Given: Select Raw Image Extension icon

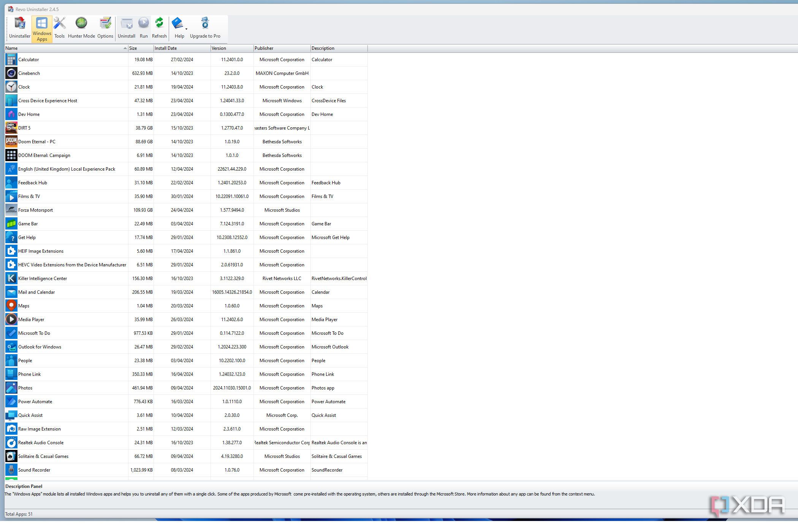Looking at the screenshot, I should coord(11,429).
